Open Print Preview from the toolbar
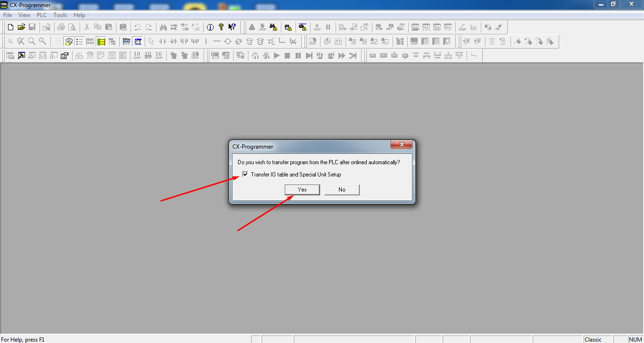The width and height of the screenshot is (644, 343). coord(72,27)
